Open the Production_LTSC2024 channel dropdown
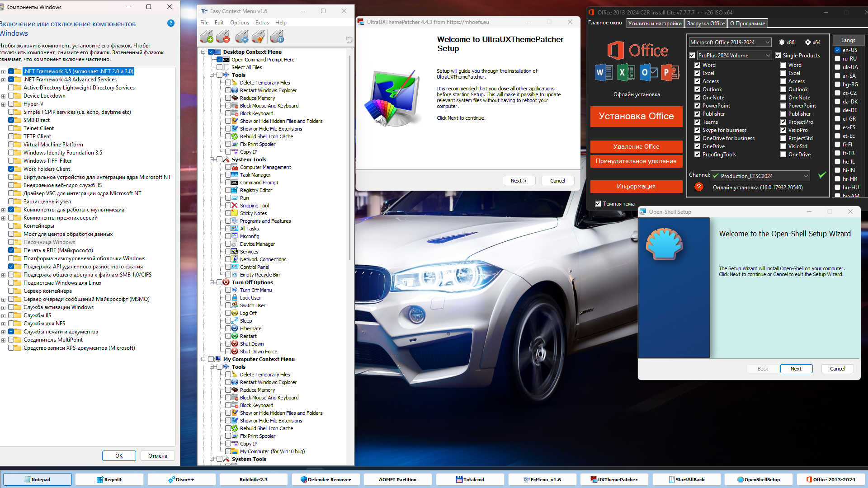The height and width of the screenshot is (488, 868). (760, 176)
